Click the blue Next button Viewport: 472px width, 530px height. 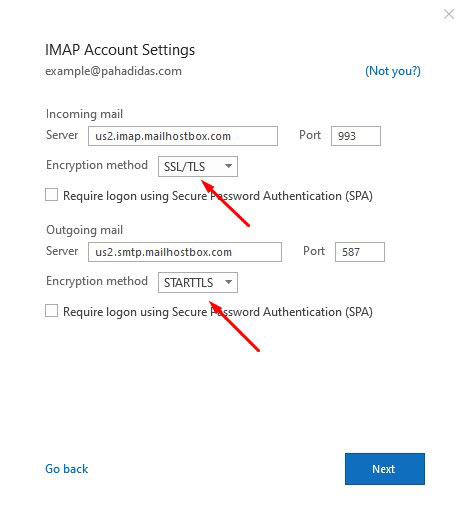click(385, 469)
